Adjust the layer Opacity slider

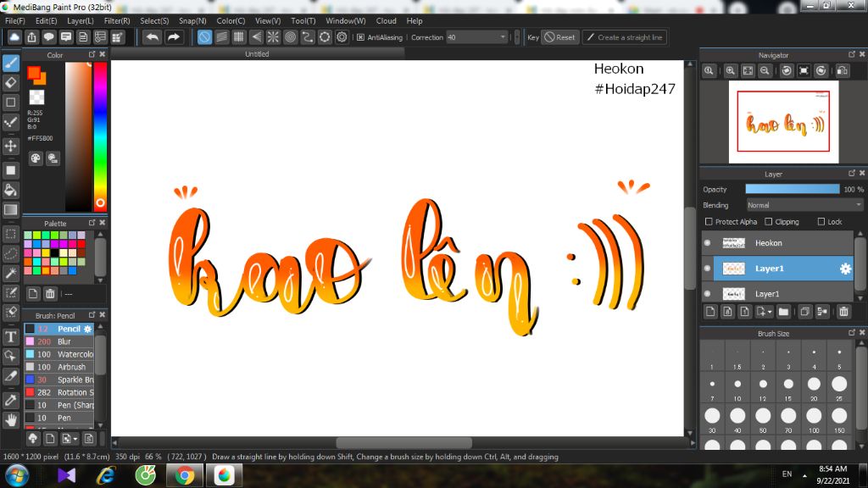[793, 189]
